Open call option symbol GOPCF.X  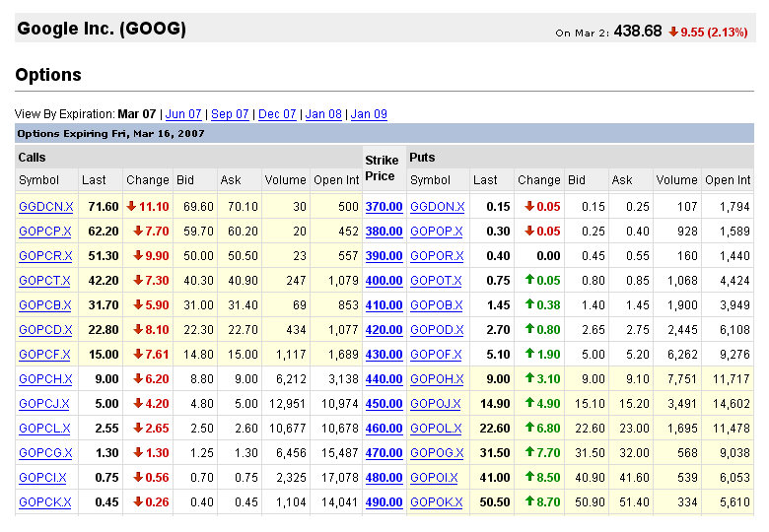point(44,355)
